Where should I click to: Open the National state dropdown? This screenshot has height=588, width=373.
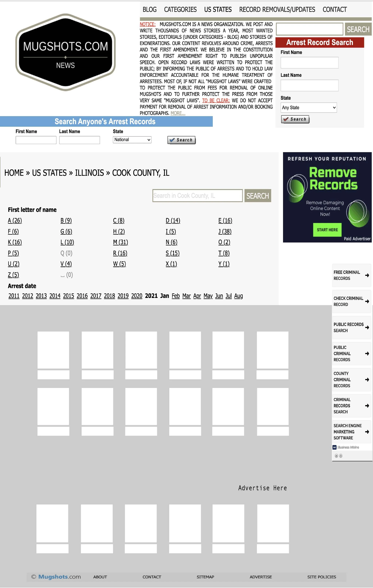coord(132,140)
